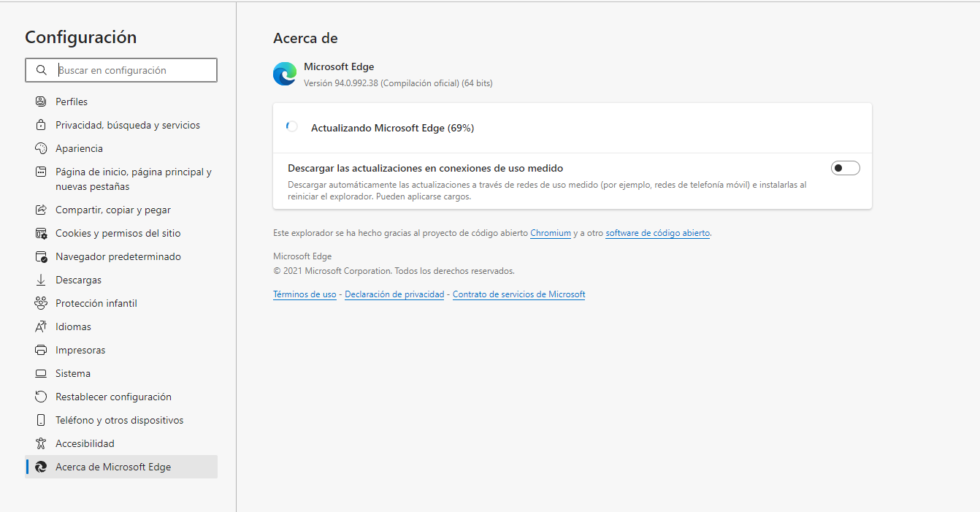Screen dimensions: 980x512
Task: Open Apariencia via its eye icon
Action: (41, 148)
